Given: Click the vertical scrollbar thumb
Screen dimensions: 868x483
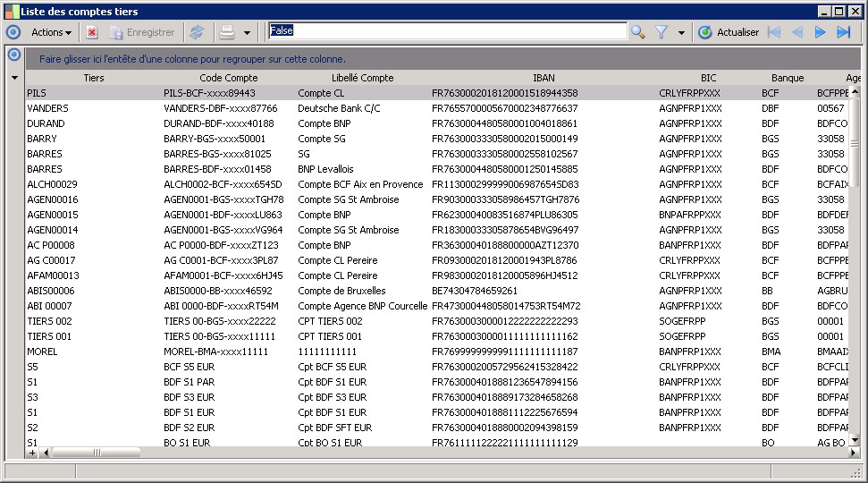Looking at the screenshot, I should coord(855,142).
